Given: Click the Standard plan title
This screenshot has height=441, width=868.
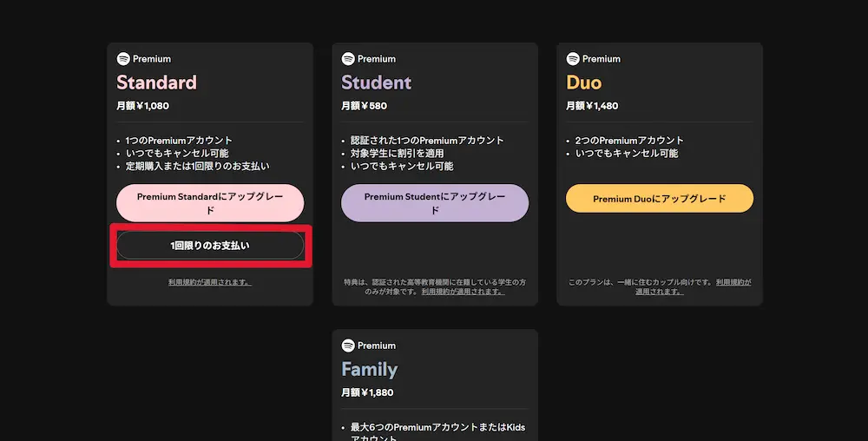Looking at the screenshot, I should [x=156, y=82].
